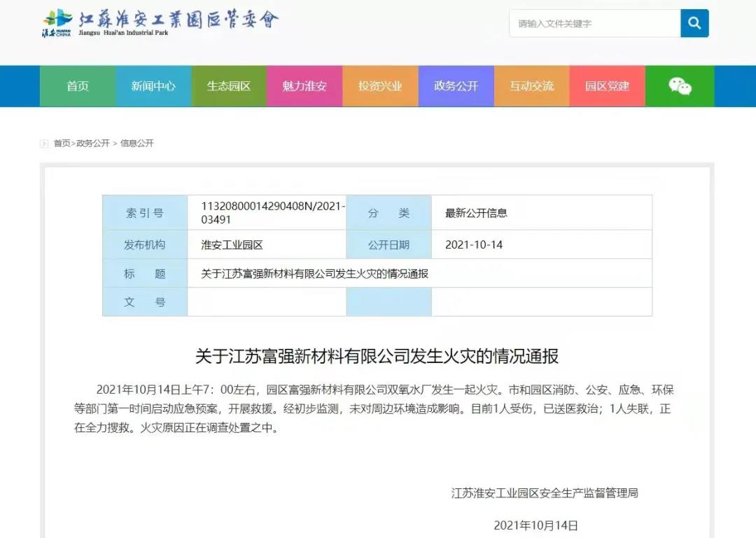Click the 公开日期 value 2021-10-14 in table
The image size is (756, 538).
pos(474,245)
